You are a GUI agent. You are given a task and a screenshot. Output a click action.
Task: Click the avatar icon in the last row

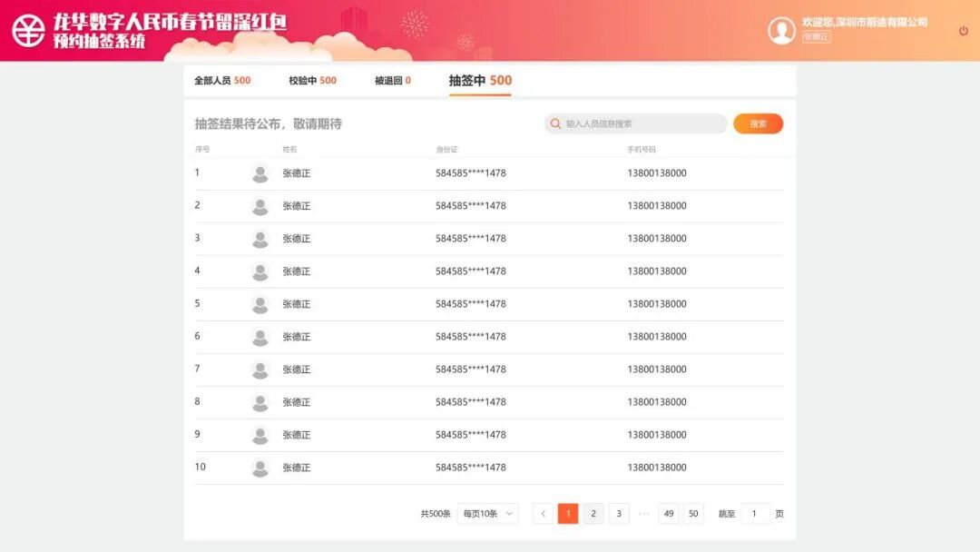(x=260, y=467)
